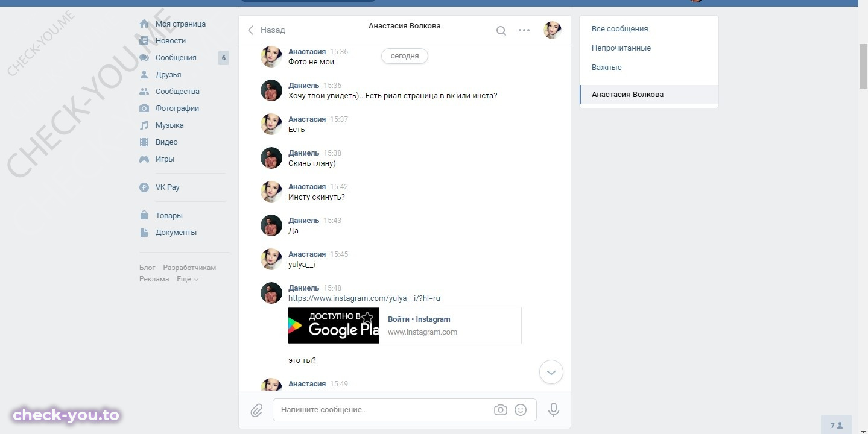Expand the Ещё footer dropdown
Image resolution: width=868 pixels, height=434 pixels.
(188, 279)
